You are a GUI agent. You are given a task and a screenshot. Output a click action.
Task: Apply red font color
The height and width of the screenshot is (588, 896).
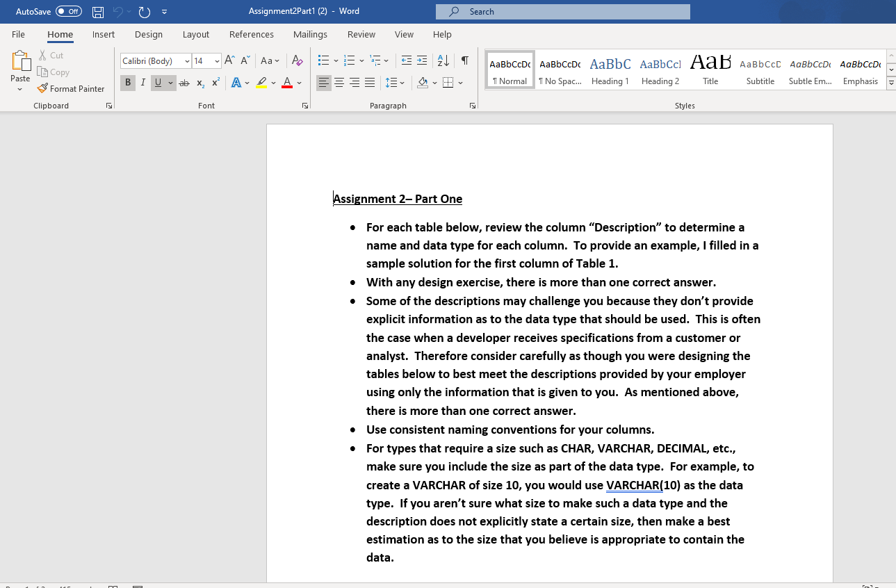(x=287, y=83)
